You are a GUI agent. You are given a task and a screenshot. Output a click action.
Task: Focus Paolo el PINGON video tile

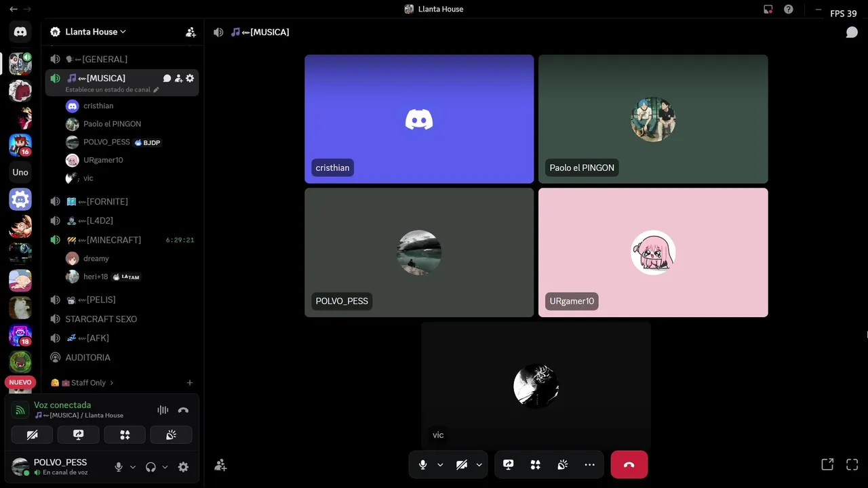(x=653, y=119)
